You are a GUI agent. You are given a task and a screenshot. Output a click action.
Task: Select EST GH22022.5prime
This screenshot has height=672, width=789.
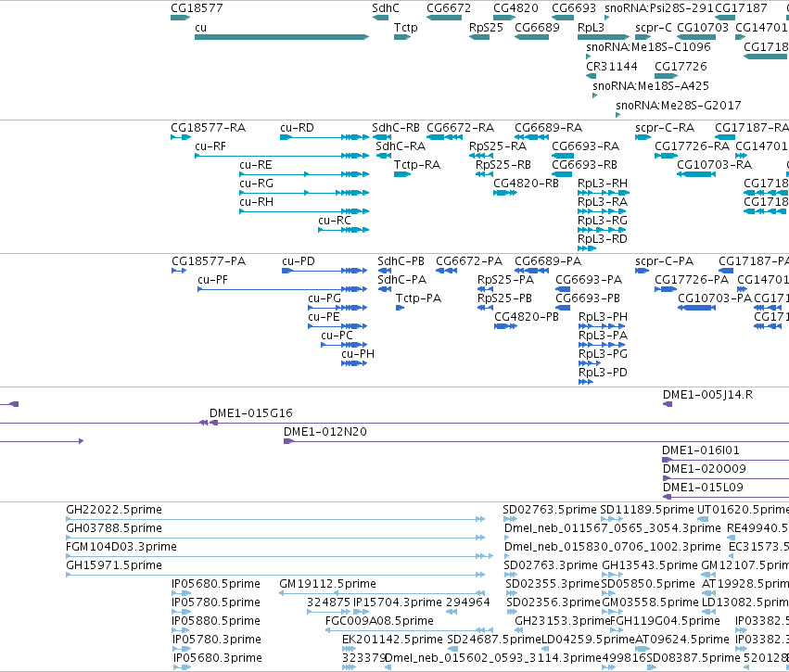[x=275, y=519]
